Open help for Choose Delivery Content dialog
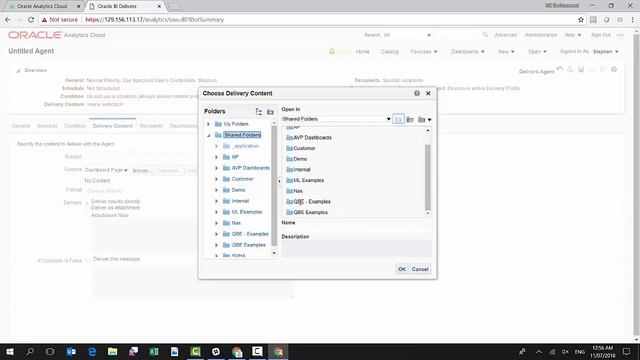 417,93
